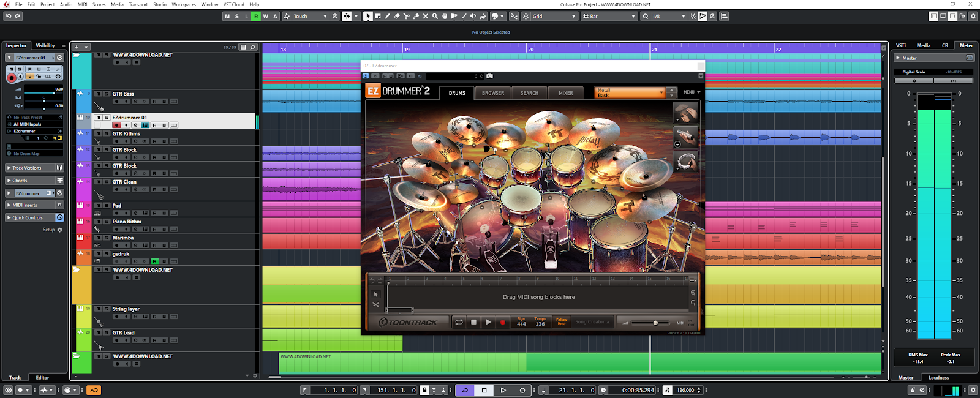Toggle Follow Host in EZdrummer
Image resolution: width=980 pixels, height=398 pixels.
click(562, 321)
